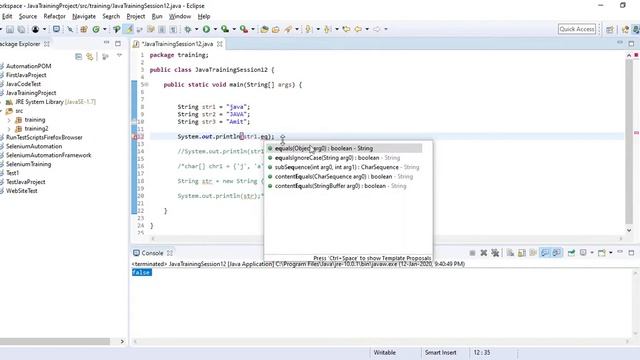This screenshot has height=360, width=640.
Task: Open Package Explorer View Menu dropdown
Action: tap(119, 56)
